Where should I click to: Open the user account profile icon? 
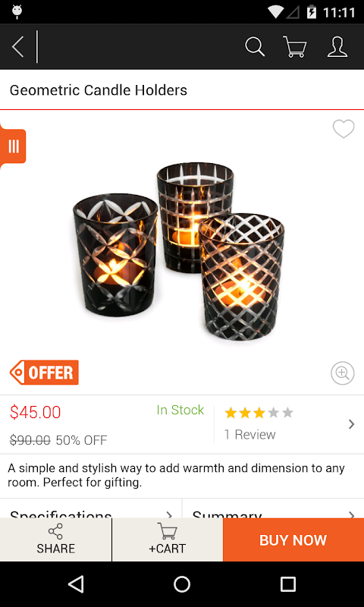coord(337,47)
